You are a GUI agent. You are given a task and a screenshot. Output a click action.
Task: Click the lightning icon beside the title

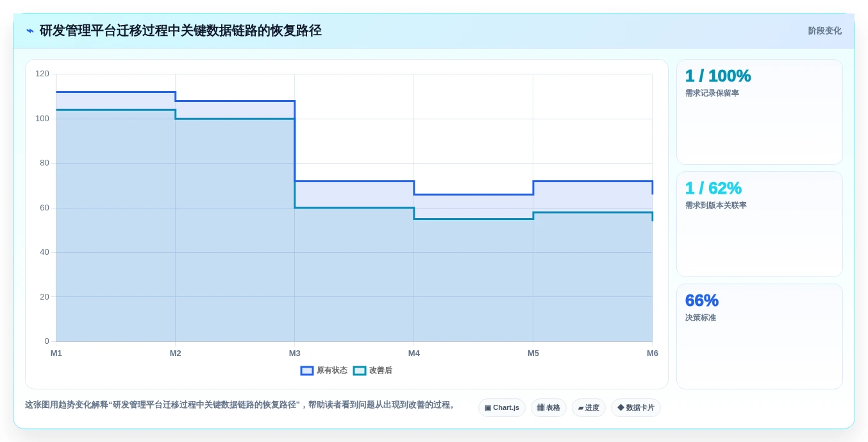tap(30, 31)
